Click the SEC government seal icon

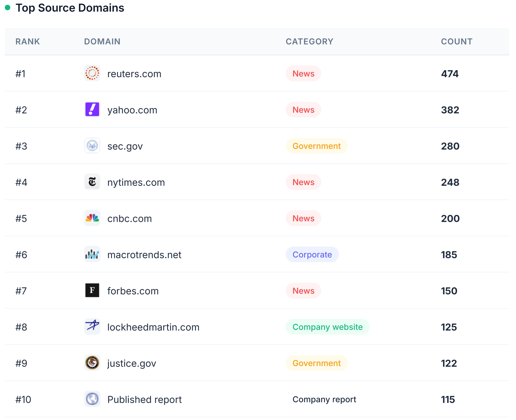(92, 146)
